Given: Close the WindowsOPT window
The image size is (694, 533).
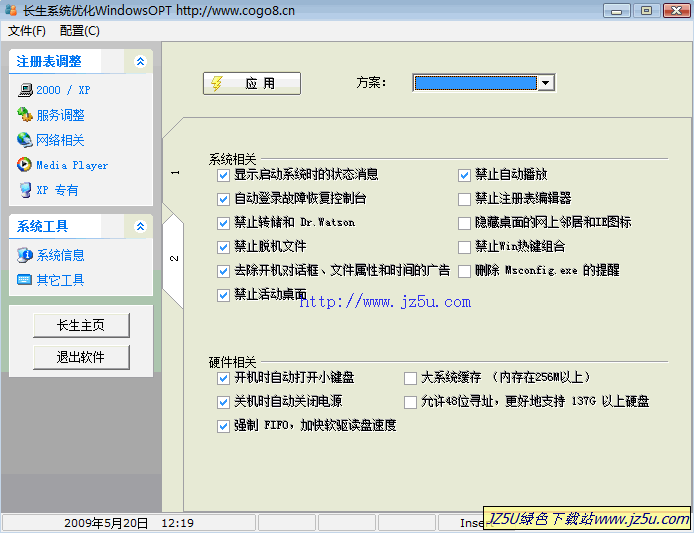Looking at the screenshot, I should point(676,10).
